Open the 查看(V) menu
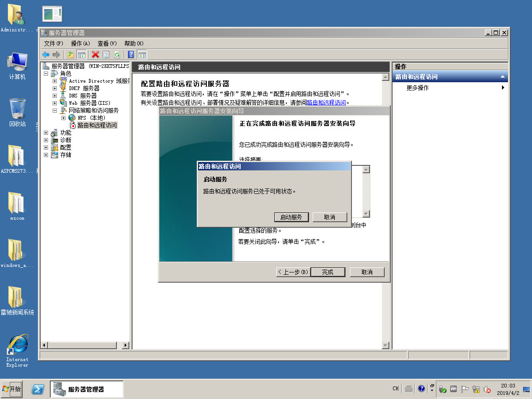 pyautogui.click(x=107, y=43)
